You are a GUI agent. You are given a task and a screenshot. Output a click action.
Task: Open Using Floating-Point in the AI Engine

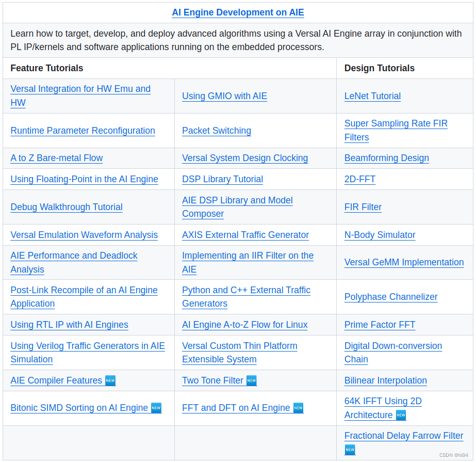pyautogui.click(x=84, y=179)
